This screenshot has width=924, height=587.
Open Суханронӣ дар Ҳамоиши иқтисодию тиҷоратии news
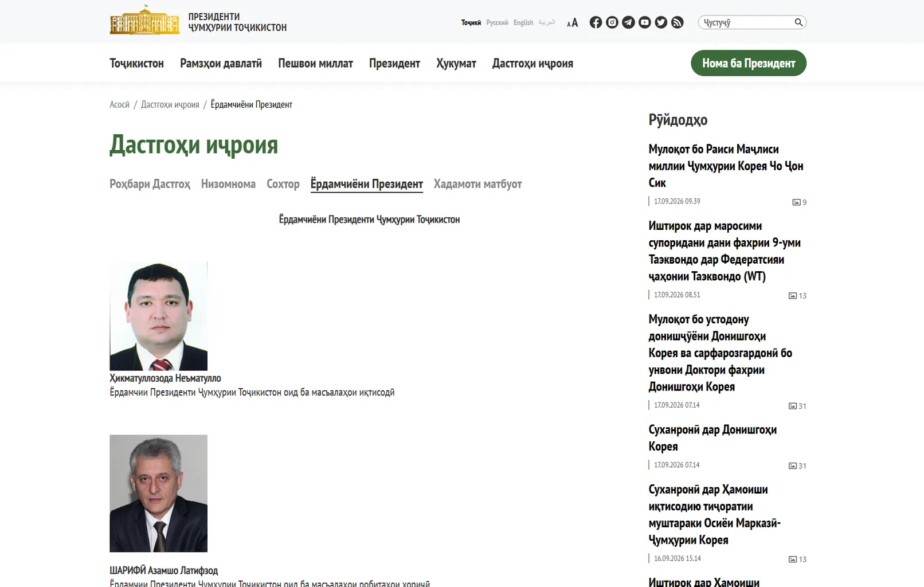(714, 515)
